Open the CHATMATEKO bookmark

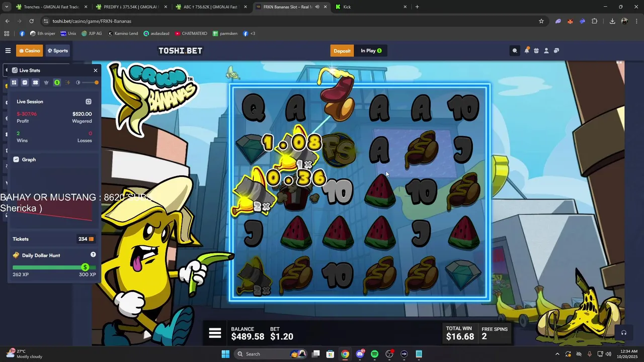tap(191, 34)
